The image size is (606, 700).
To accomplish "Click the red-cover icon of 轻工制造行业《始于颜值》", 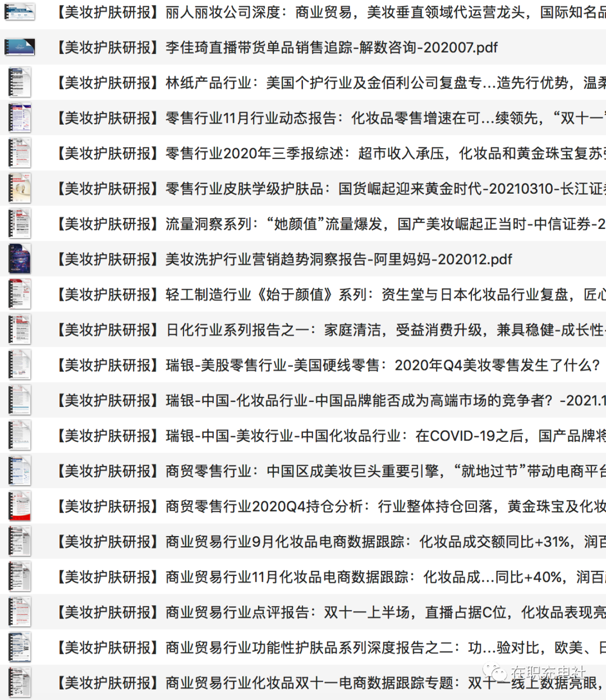I will (x=20, y=295).
